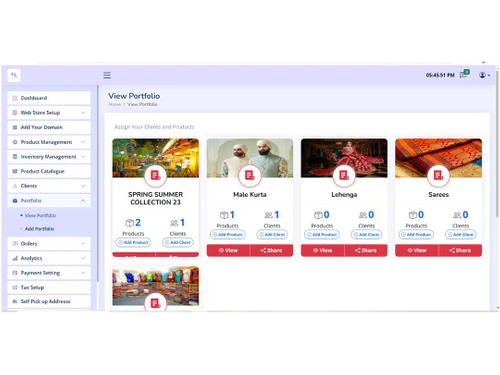The width and height of the screenshot is (500, 375).
Task: Click the Dashboard sidebar icon
Action: click(x=15, y=98)
